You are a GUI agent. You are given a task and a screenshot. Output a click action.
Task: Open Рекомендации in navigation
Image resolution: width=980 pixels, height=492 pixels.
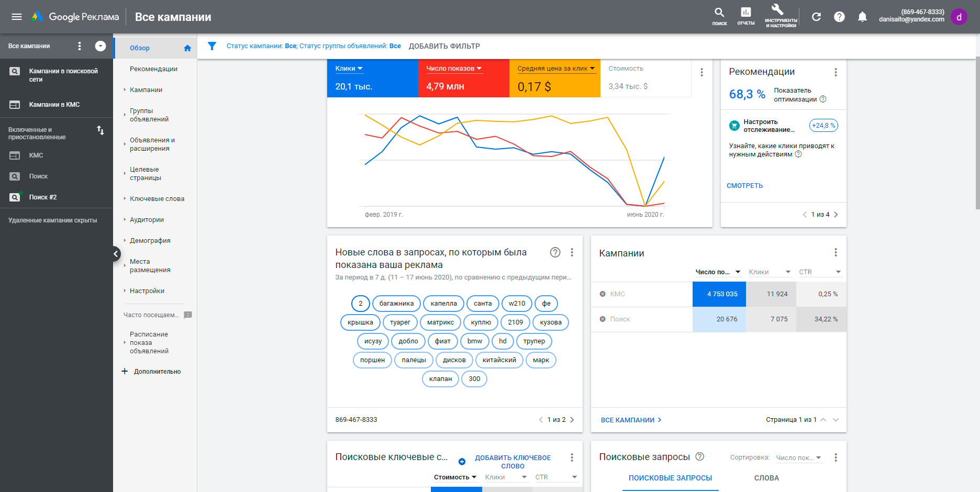(153, 69)
